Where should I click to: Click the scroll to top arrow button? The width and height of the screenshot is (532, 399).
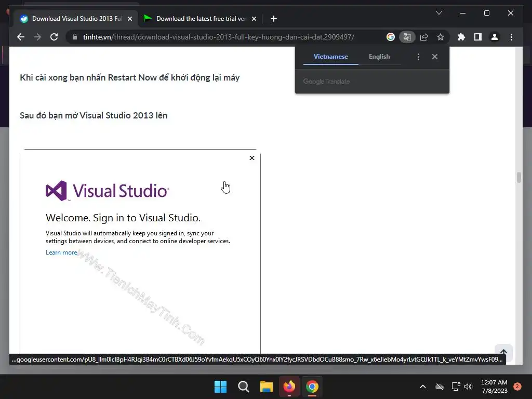[503, 352]
